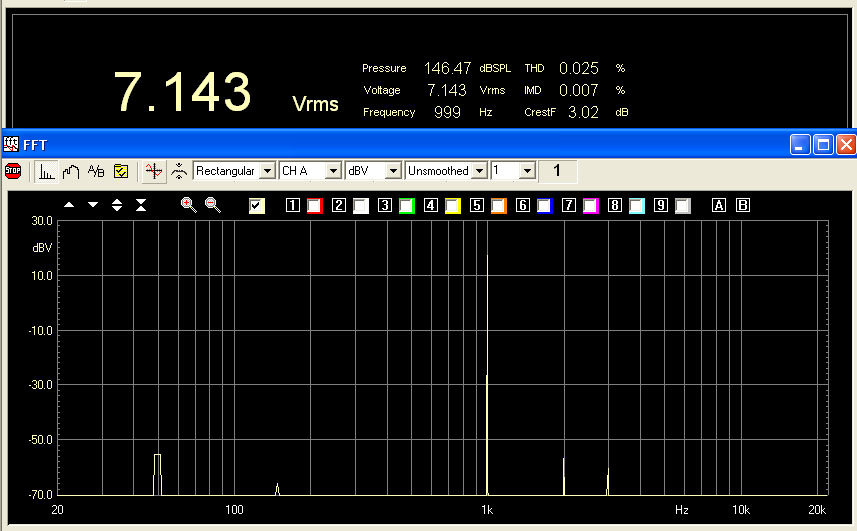
Task: Enable the red trace 1 checkbox
Action: [315, 206]
